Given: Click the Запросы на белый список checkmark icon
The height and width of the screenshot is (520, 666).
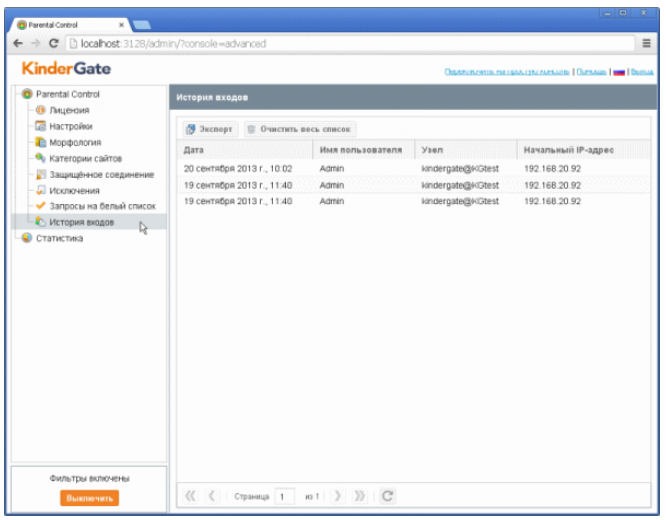Looking at the screenshot, I should [x=41, y=206].
